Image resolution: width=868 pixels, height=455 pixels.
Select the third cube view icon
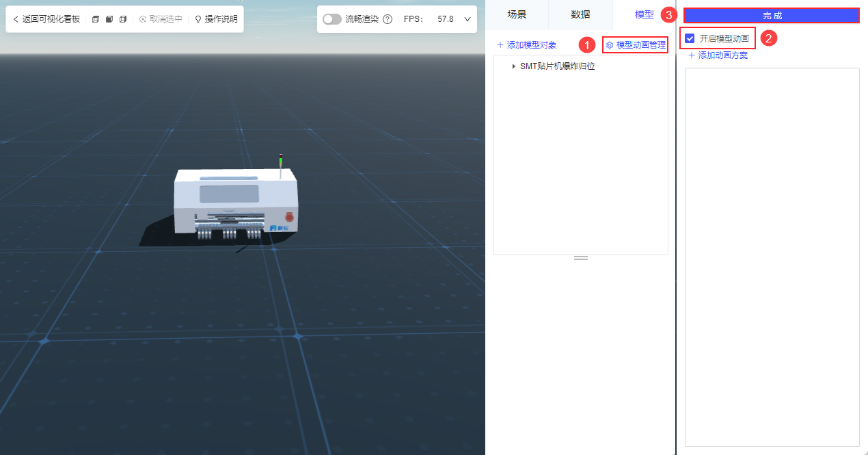(x=123, y=19)
